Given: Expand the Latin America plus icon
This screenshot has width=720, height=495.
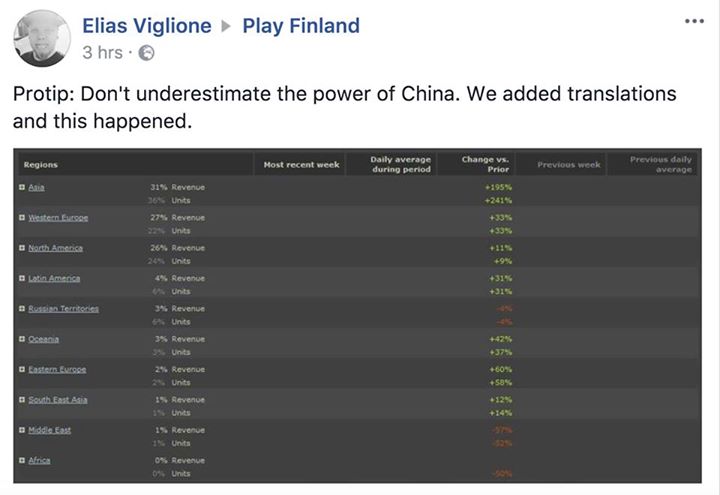Looking at the screenshot, I should pos(22,278).
